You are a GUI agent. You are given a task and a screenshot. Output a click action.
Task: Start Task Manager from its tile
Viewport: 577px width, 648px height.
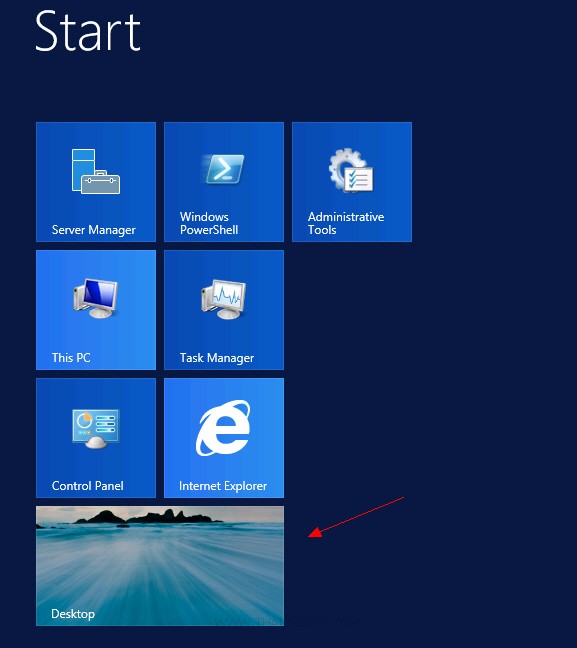pyautogui.click(x=224, y=310)
